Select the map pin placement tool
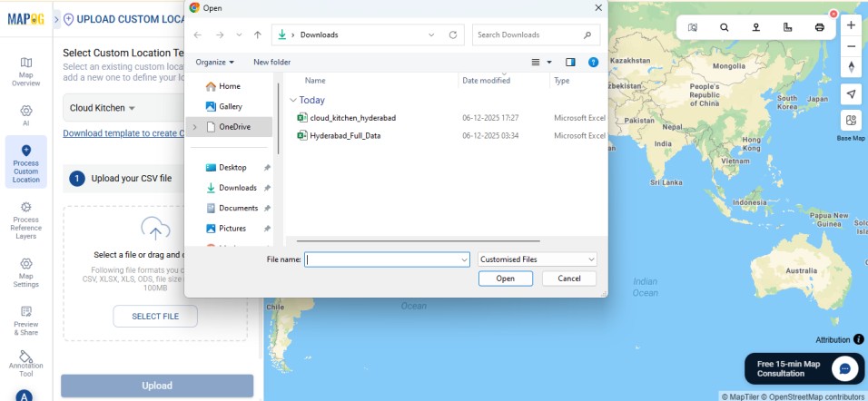The width and height of the screenshot is (868, 401). [755, 27]
